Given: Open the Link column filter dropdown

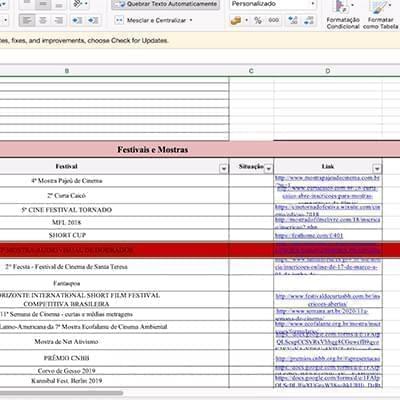Looking at the screenshot, I should pos(377,169).
